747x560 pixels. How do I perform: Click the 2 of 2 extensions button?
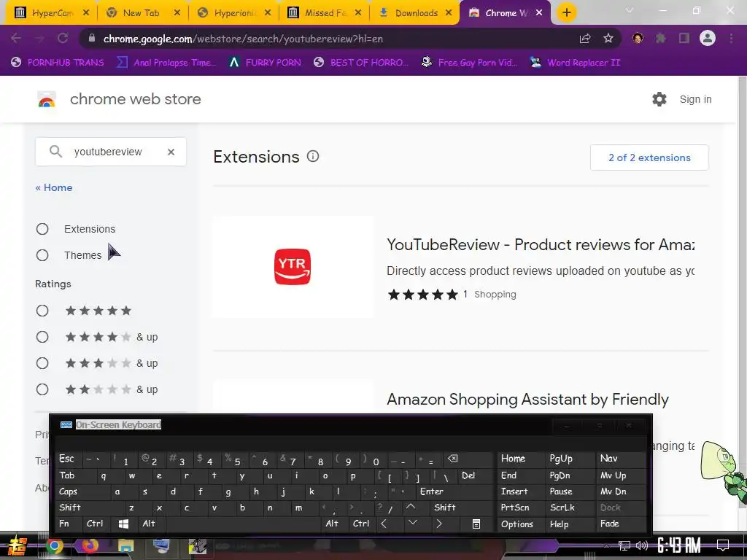point(649,157)
